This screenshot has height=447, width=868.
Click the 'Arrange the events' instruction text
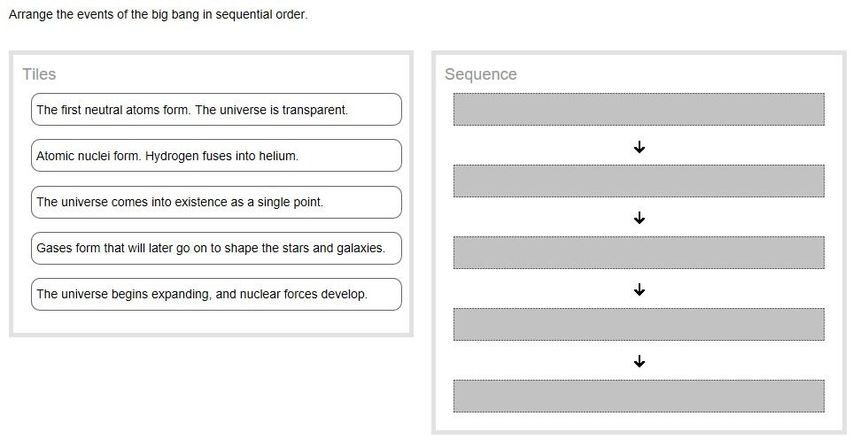click(159, 15)
